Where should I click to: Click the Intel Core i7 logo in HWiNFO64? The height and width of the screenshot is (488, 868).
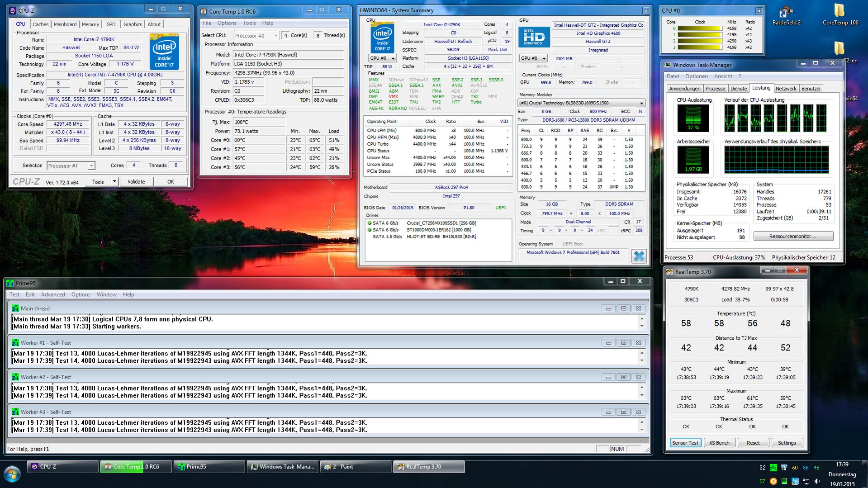(382, 38)
